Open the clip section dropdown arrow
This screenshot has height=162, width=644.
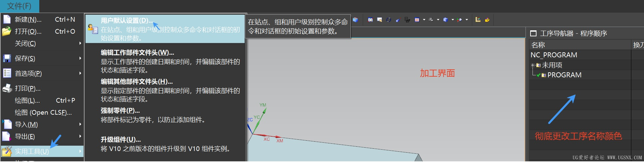[x=467, y=20]
